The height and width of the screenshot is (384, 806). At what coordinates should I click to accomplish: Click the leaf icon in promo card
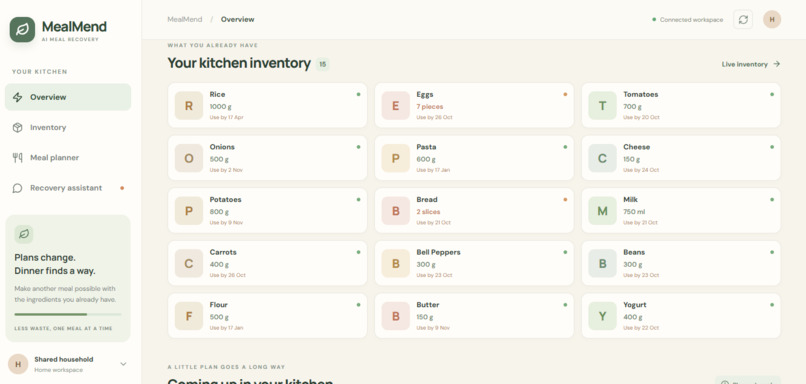point(24,234)
